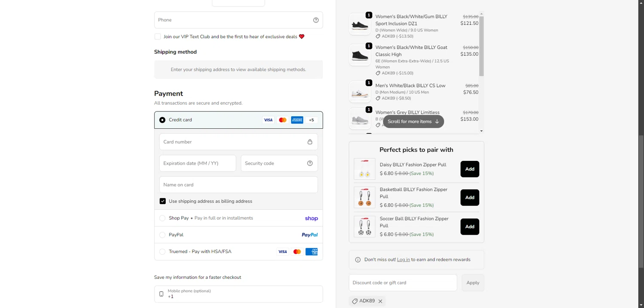The width and height of the screenshot is (644, 308).
Task: Focus the Mobile phone (optional) field
Action: tap(238, 294)
